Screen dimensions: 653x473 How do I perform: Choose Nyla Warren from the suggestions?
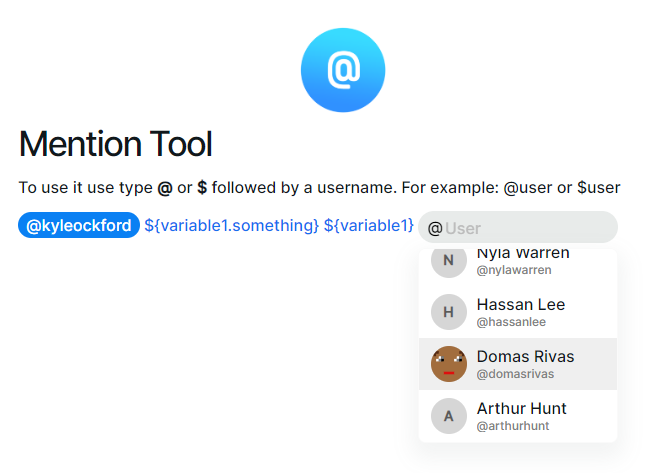pos(518,261)
